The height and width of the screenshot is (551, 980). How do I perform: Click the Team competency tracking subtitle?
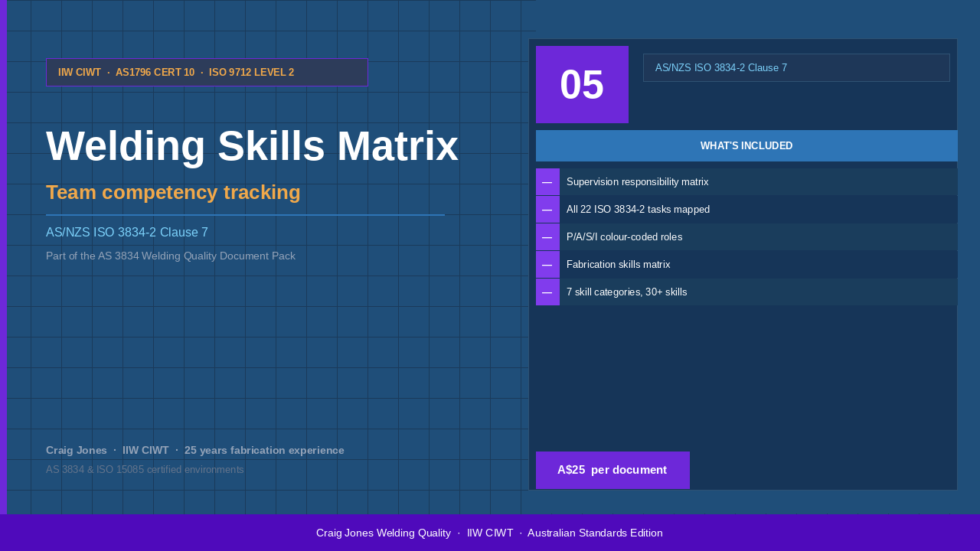click(x=173, y=192)
